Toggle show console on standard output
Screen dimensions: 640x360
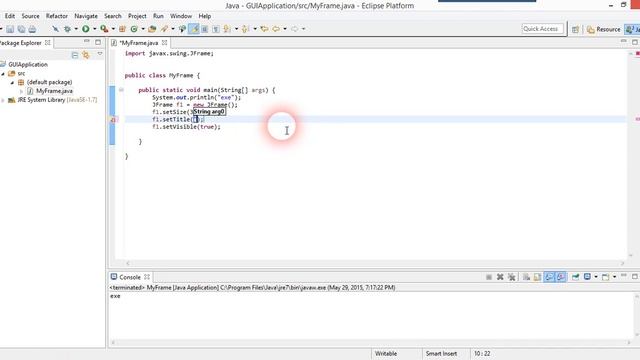tap(549, 277)
